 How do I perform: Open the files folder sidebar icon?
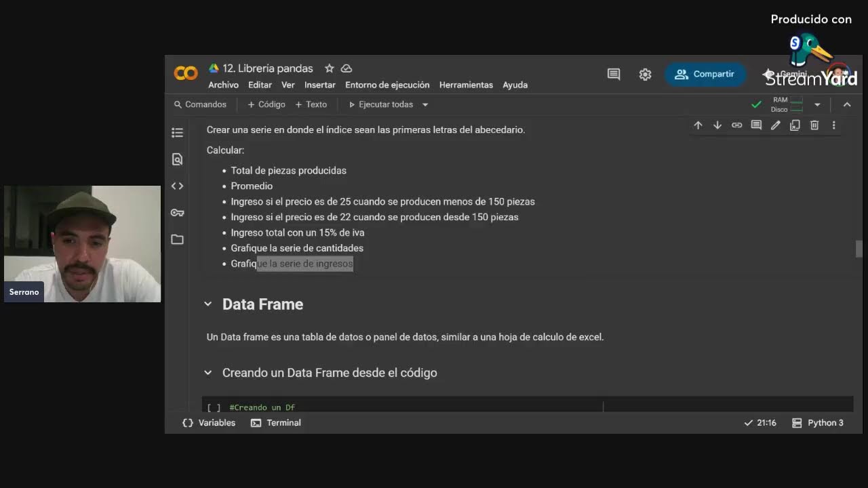click(178, 239)
